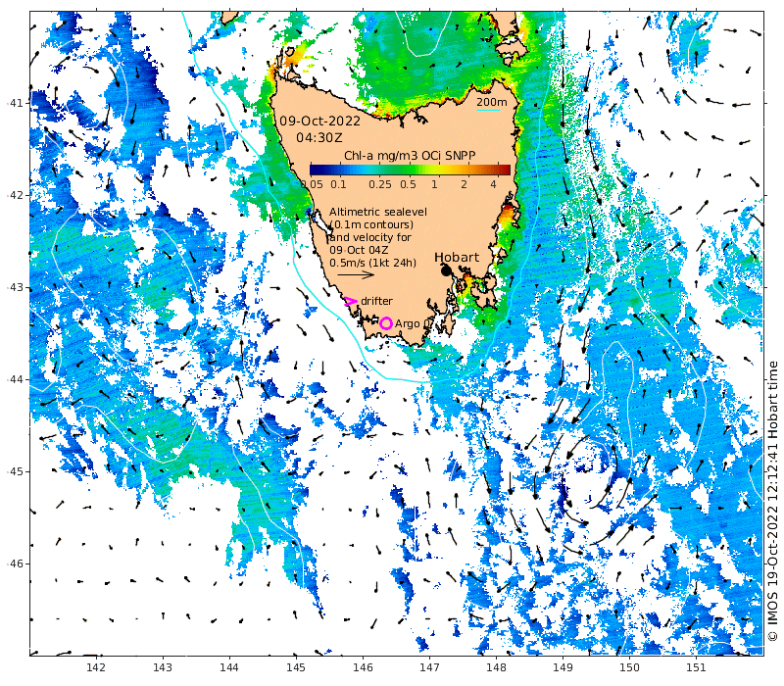Click longitude axis label '143'
Screen dimensions: 784x686
tap(163, 667)
